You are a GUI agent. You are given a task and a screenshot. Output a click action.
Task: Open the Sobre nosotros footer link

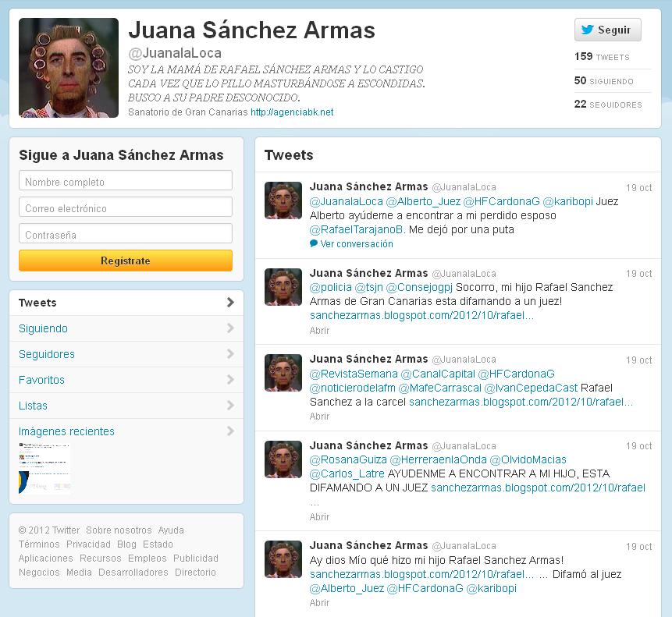click(119, 530)
